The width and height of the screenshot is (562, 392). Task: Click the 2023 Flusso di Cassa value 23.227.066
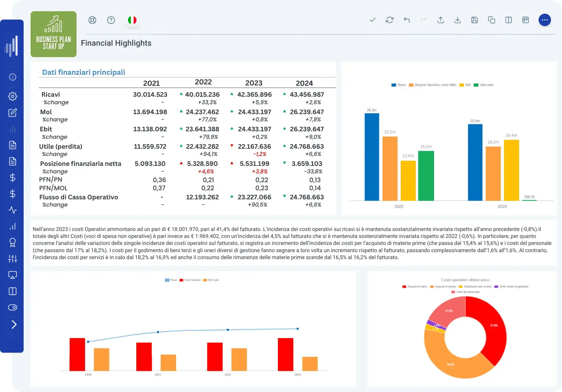(x=254, y=197)
